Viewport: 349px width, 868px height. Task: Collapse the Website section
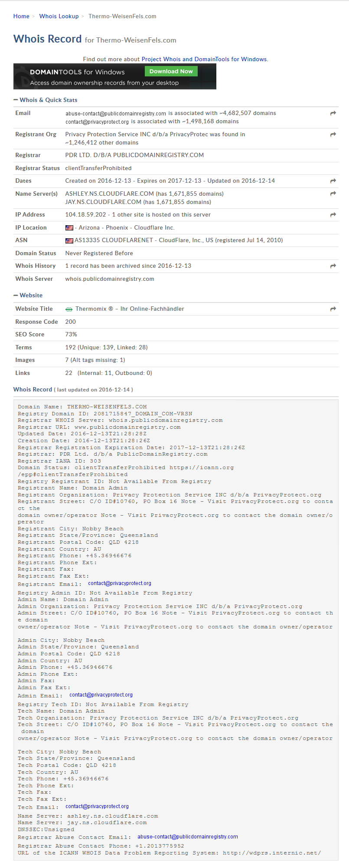pos(28,295)
